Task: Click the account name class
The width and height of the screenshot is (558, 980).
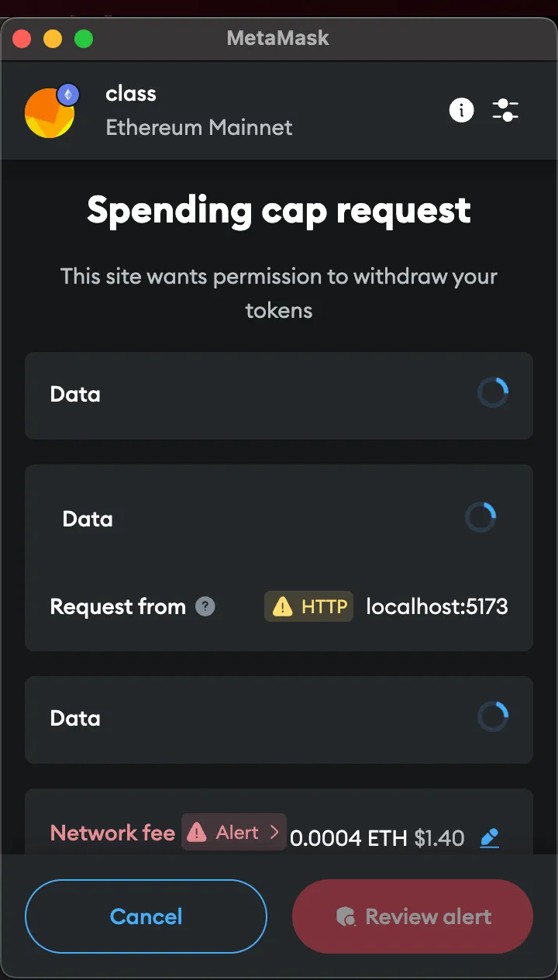Action: click(x=131, y=94)
